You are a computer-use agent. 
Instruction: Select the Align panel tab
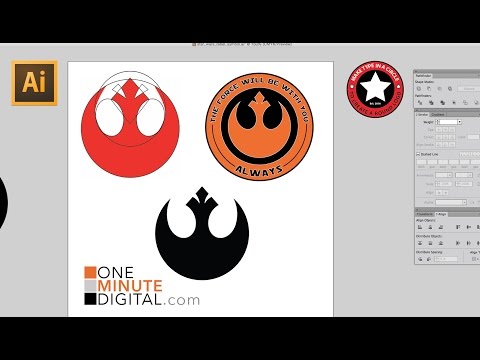(x=441, y=214)
